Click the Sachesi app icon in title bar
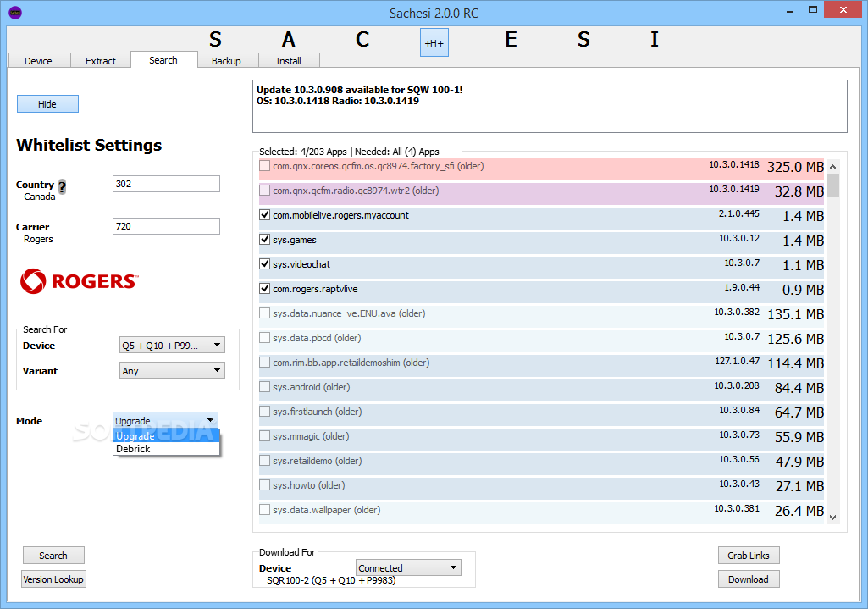Screen dimensions: 868x609 coord(15,12)
